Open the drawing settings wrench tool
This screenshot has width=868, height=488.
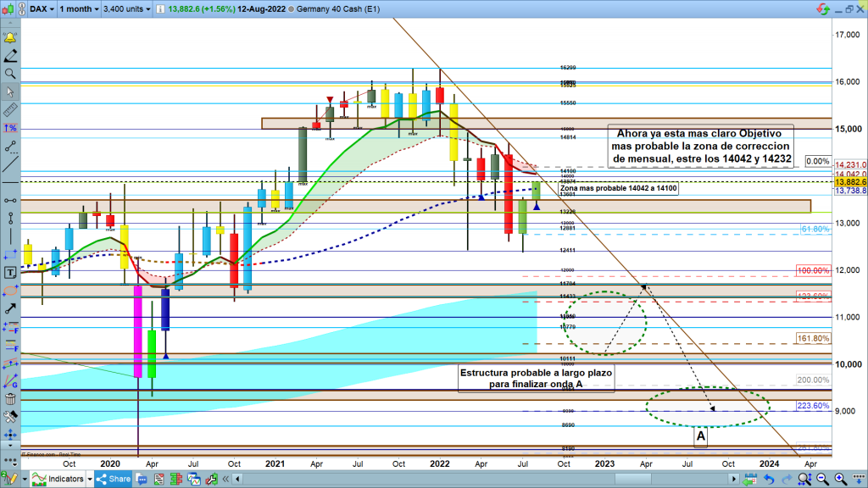click(10, 417)
